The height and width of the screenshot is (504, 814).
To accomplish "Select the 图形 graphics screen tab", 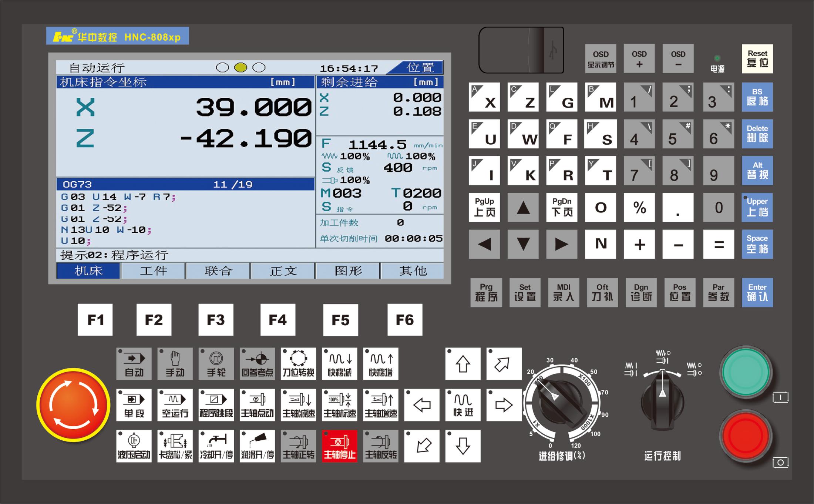I will 348,271.
